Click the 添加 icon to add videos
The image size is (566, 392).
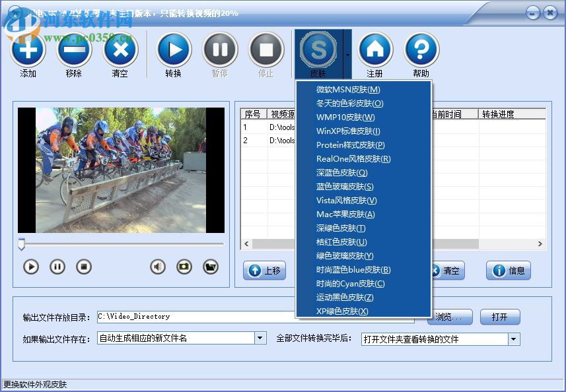coord(27,49)
